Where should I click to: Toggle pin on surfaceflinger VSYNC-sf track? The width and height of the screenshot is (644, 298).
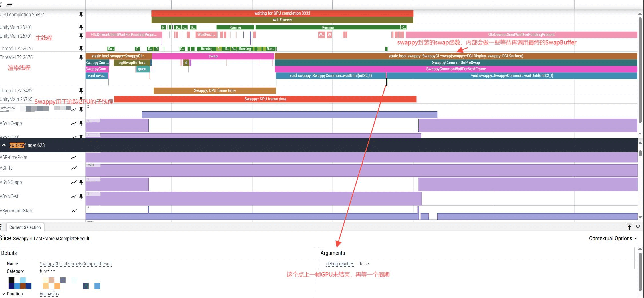coord(81,196)
